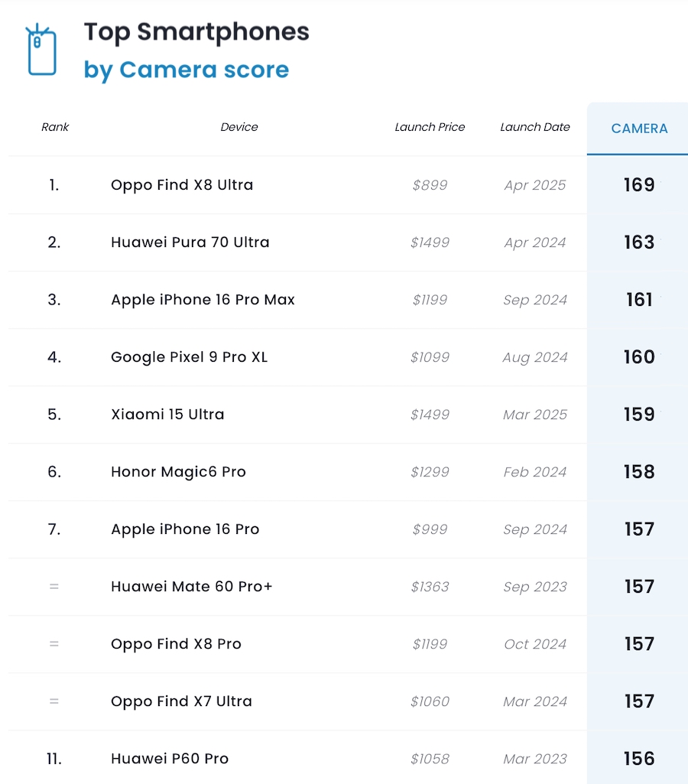Screen dimensions: 688x784
Task: Select Apple iPhone 16 Pro Max
Action: point(203,300)
